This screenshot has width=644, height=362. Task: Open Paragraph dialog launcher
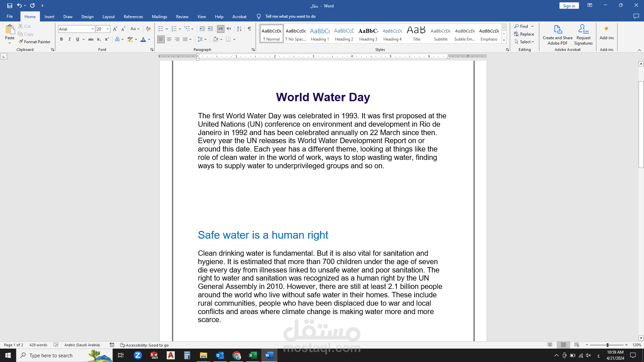(x=253, y=50)
